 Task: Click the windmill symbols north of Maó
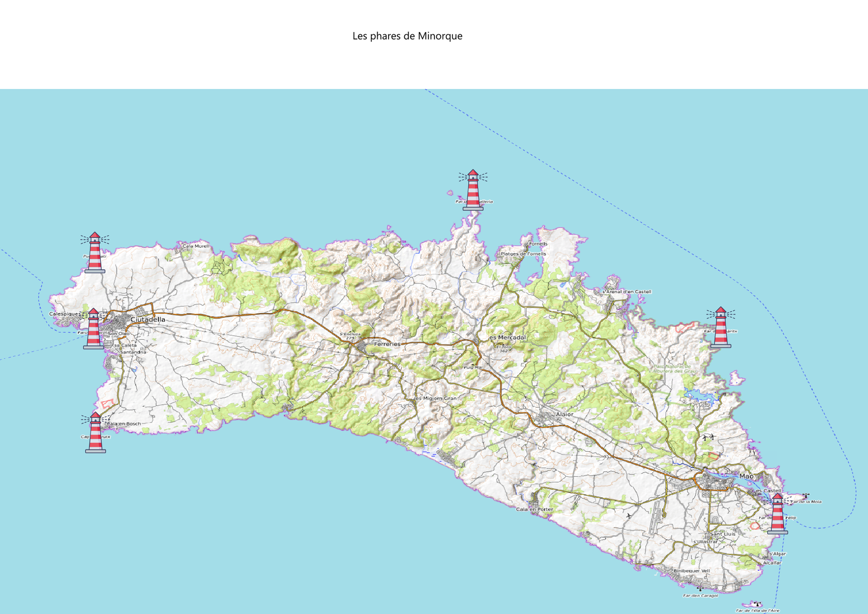[x=709, y=436]
